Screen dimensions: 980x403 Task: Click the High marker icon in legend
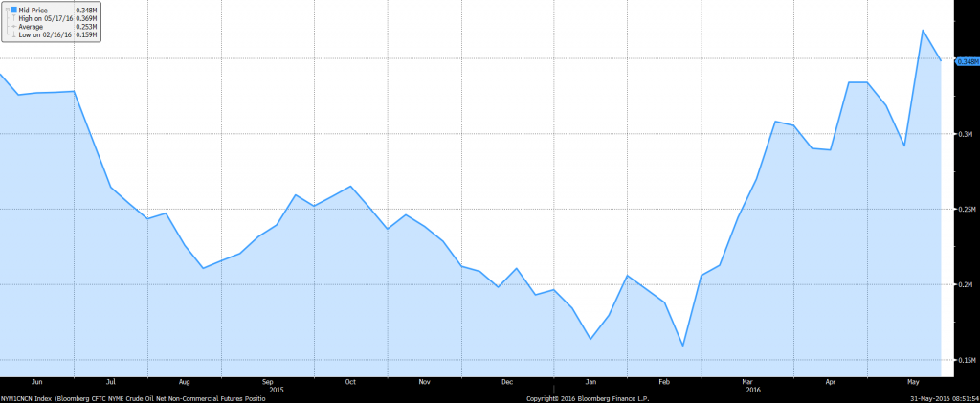(13, 17)
